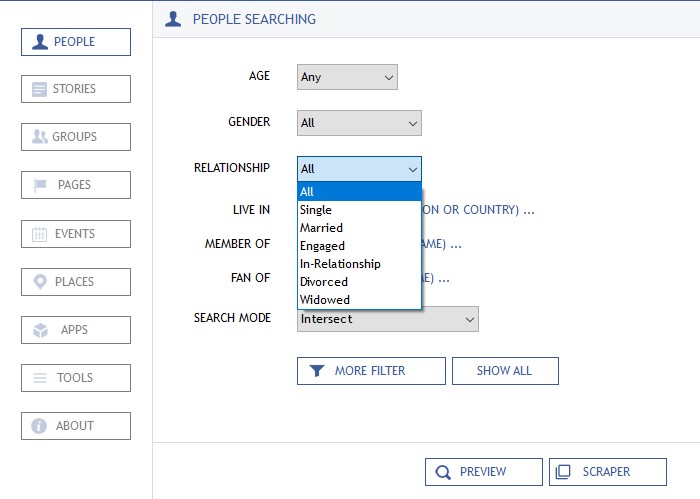Click the Events calendar icon
The height and width of the screenshot is (499, 700).
click(40, 234)
